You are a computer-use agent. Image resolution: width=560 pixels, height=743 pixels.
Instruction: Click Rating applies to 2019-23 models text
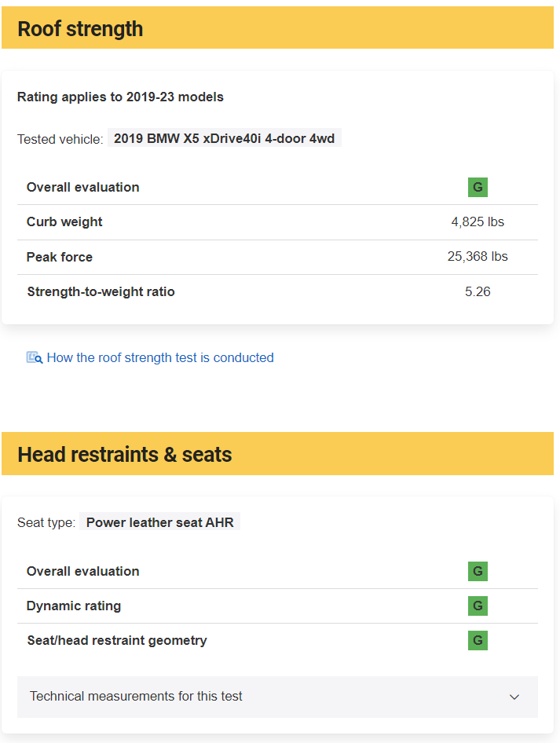pyautogui.click(x=120, y=97)
